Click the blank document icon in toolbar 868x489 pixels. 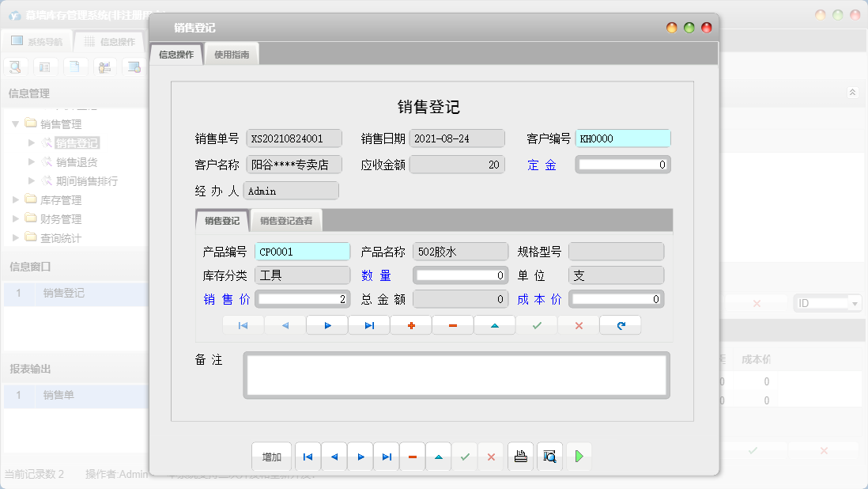pyautogui.click(x=74, y=66)
